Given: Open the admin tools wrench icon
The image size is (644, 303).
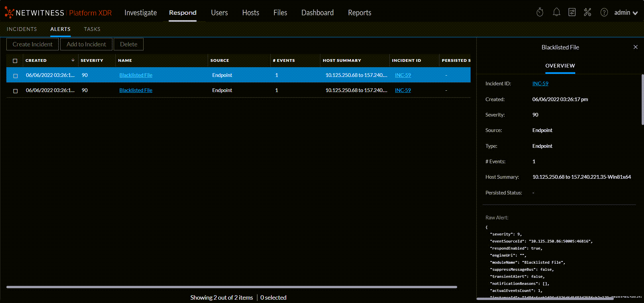Looking at the screenshot, I should pyautogui.click(x=587, y=12).
